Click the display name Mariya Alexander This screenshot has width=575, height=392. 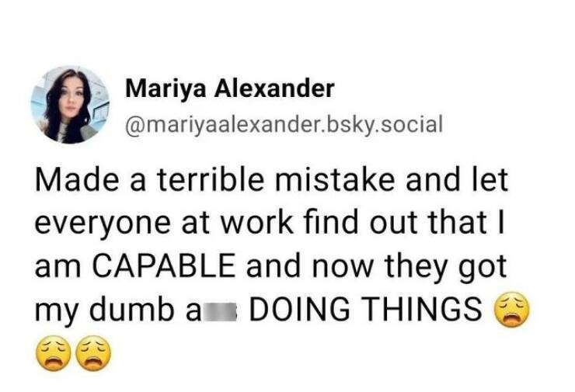[229, 88]
